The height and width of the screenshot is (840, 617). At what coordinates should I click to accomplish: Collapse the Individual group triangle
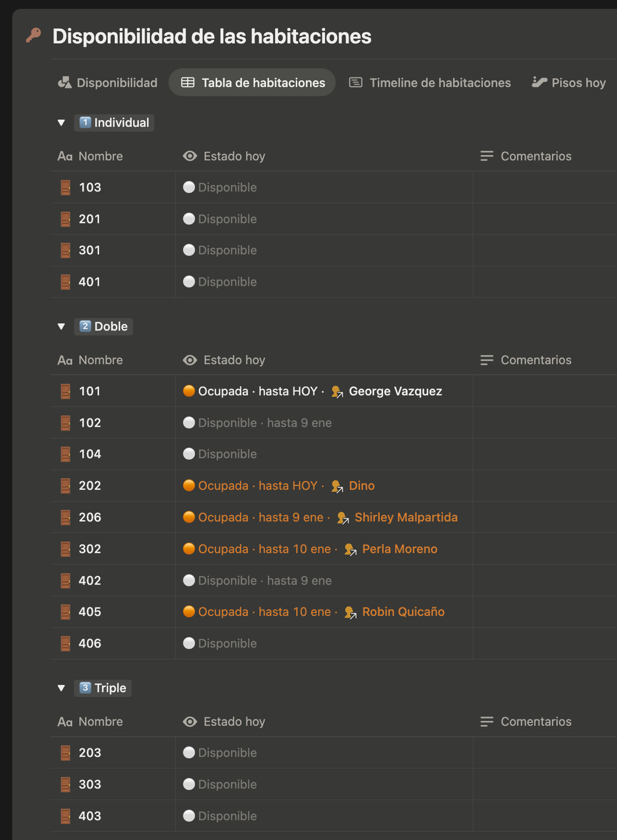[61, 123]
